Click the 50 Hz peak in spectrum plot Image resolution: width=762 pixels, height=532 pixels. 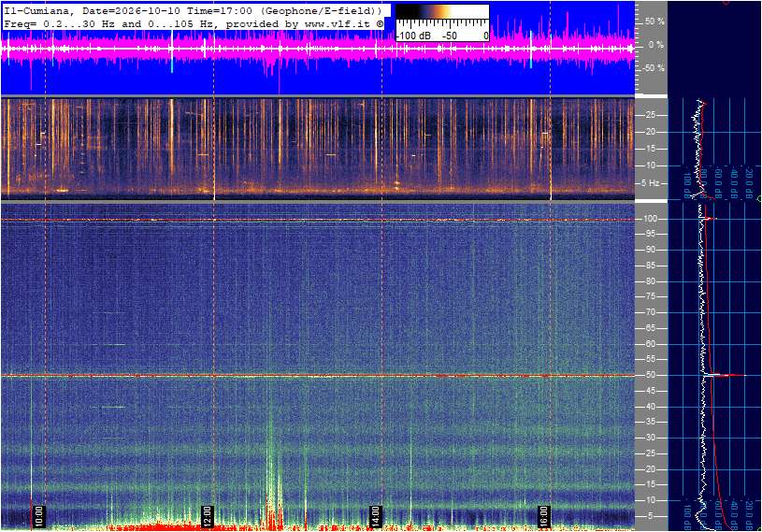point(724,375)
